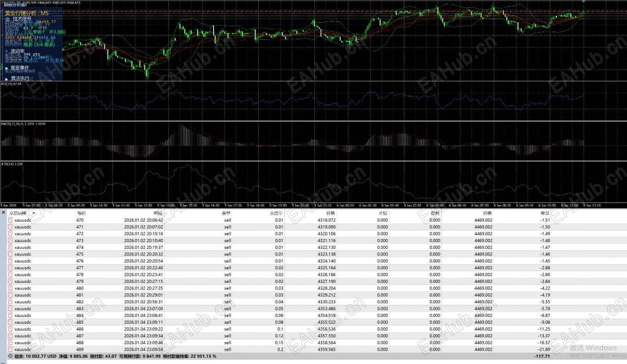This screenshot has width=627, height=364.
Task: Click the order icon for ticket 487
Action: (x=10, y=336)
